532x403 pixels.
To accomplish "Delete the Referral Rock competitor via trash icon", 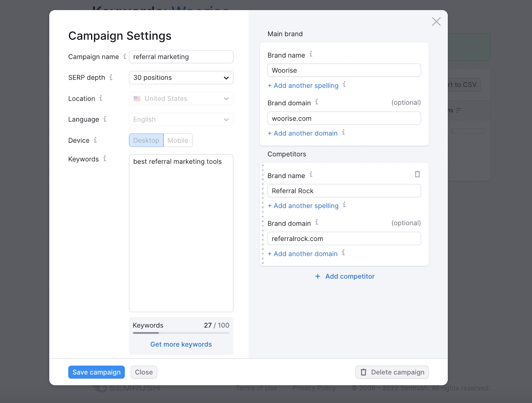I will [x=417, y=174].
